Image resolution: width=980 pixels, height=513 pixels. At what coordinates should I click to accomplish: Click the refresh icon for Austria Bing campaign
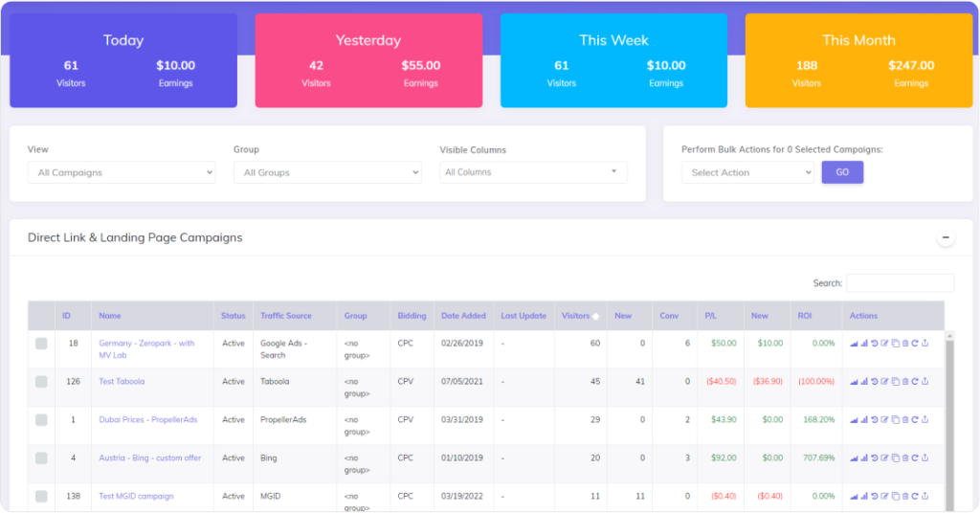[x=915, y=457]
